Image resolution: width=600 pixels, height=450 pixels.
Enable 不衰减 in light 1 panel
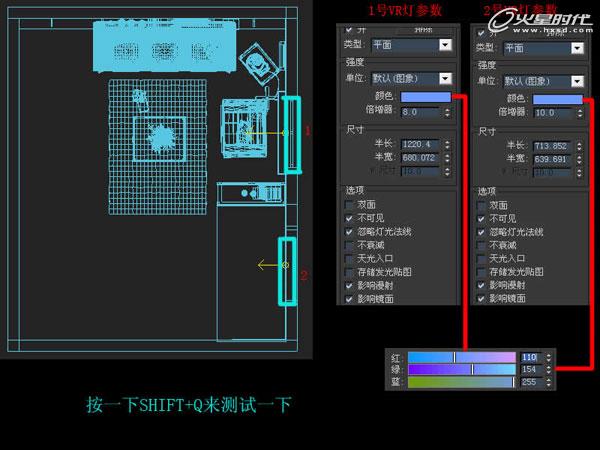tap(349, 245)
